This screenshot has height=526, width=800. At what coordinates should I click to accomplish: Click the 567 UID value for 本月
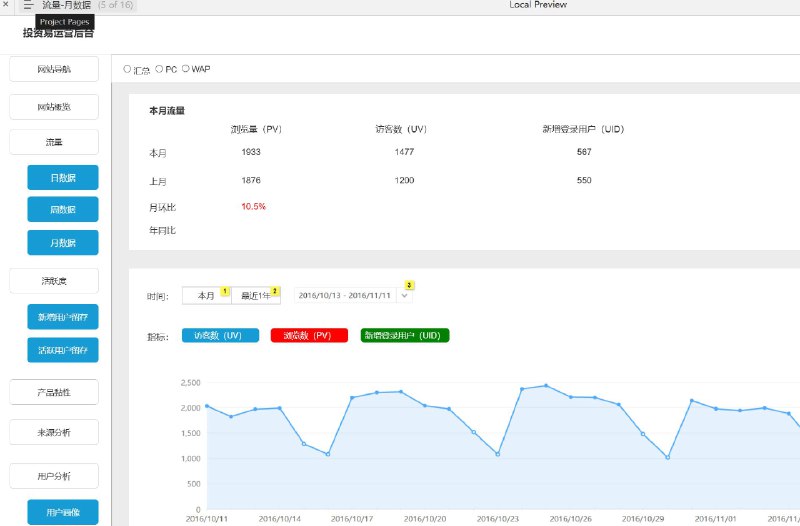point(584,152)
